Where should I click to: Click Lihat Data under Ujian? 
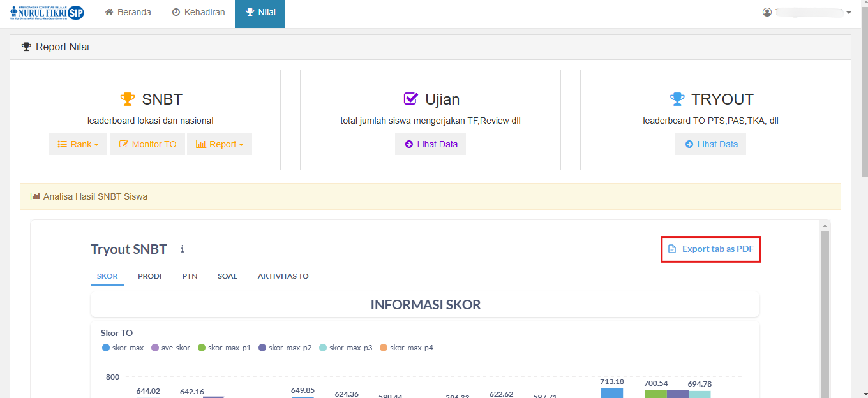[x=430, y=144]
